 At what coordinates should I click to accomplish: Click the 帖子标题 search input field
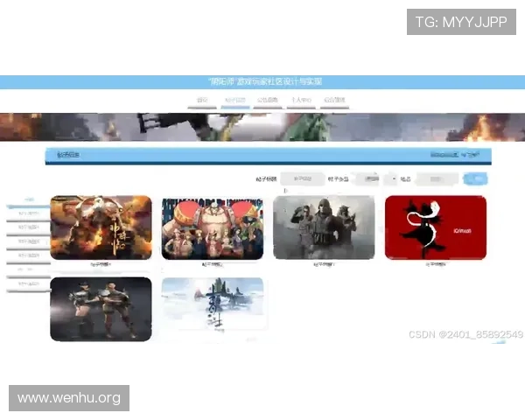302,179
